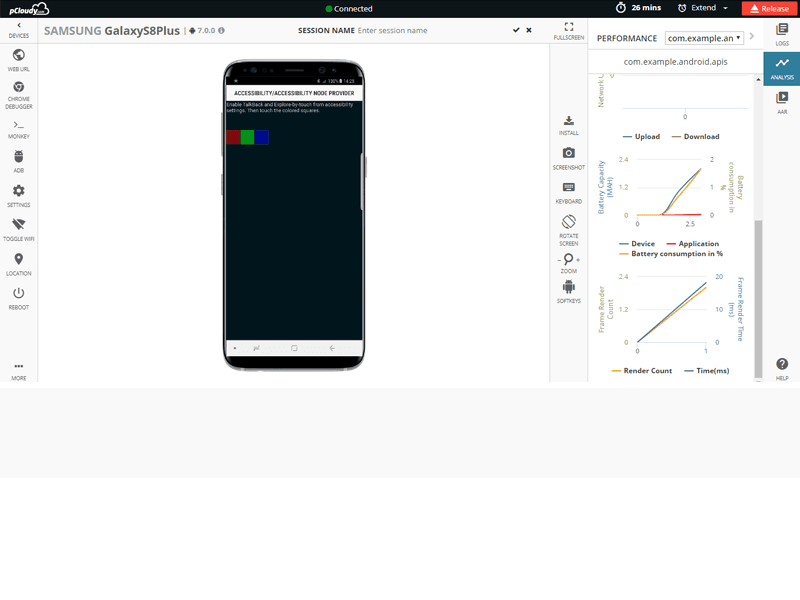Screen dimensions: 800x600
Task: Switch device view to Fullscreen
Action: tap(568, 31)
